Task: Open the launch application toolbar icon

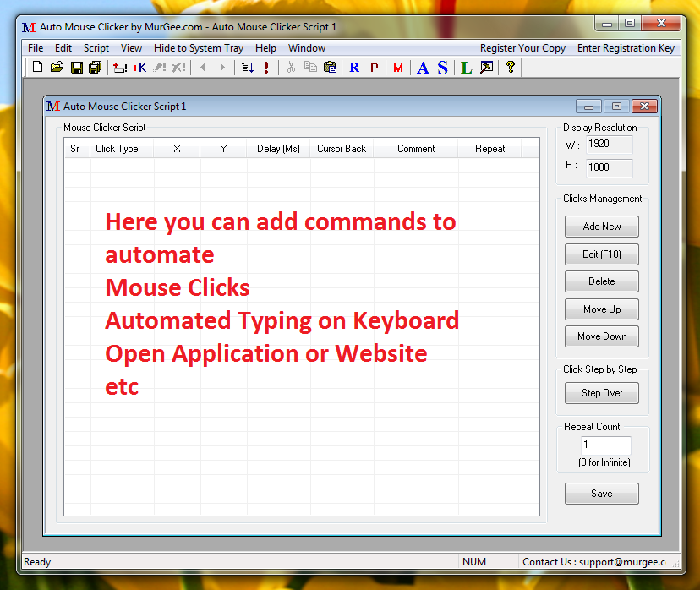Action: pos(486,68)
